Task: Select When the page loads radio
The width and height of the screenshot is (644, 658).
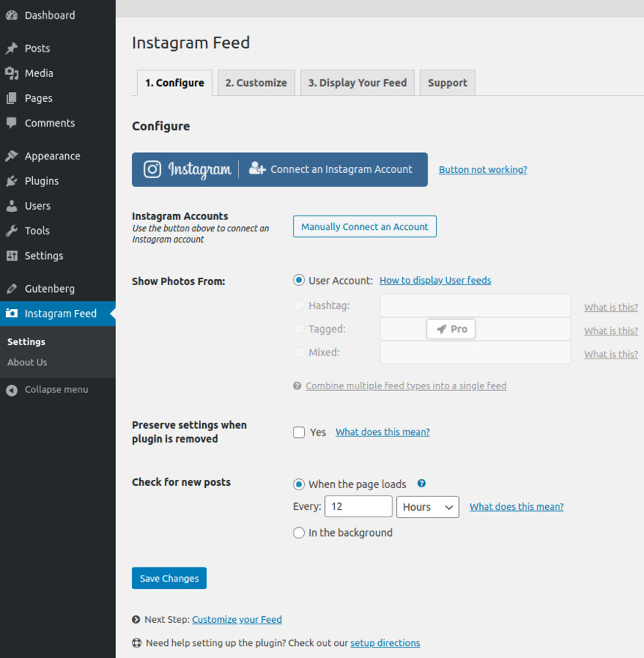Action: [x=299, y=484]
